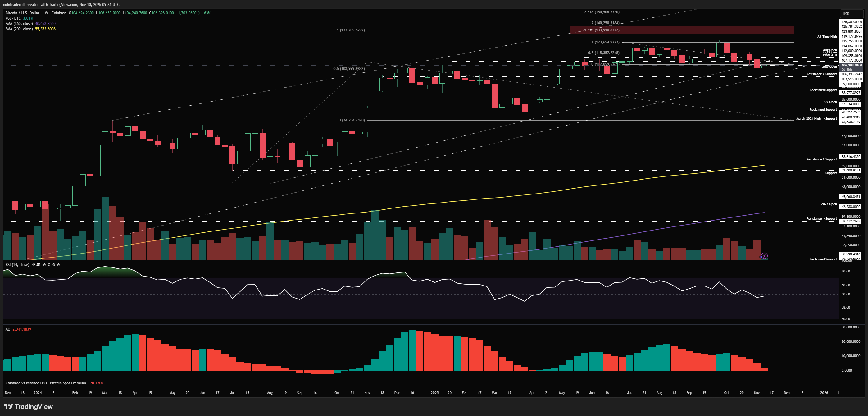Click the RSI (14, close) pane label

click(x=17, y=265)
